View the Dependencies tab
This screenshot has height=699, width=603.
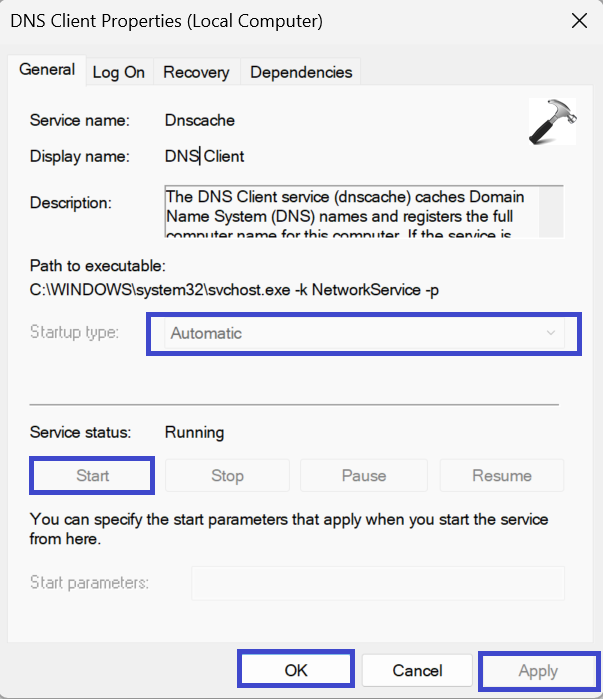pos(301,72)
